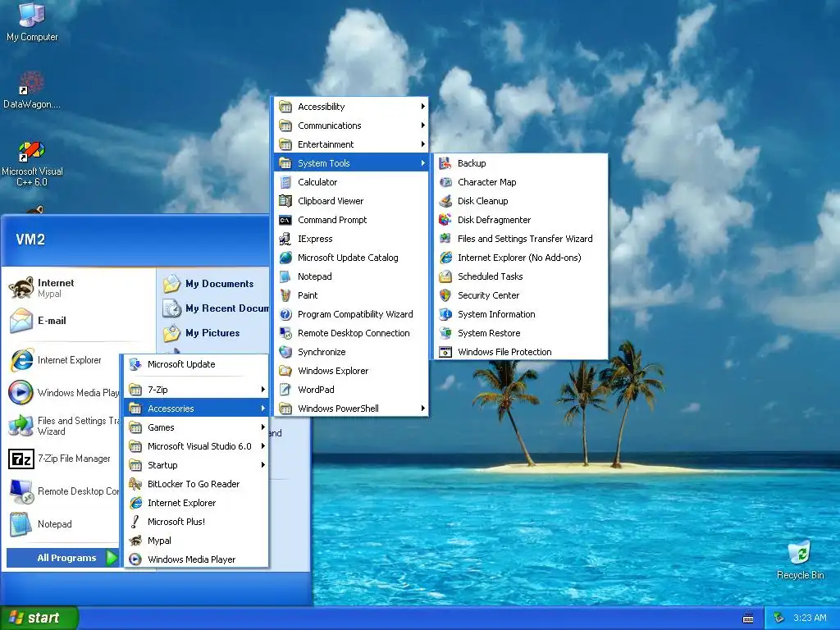Image resolution: width=840 pixels, height=630 pixels.
Task: Open Microsoft Update Catalog icon
Action: (x=285, y=258)
